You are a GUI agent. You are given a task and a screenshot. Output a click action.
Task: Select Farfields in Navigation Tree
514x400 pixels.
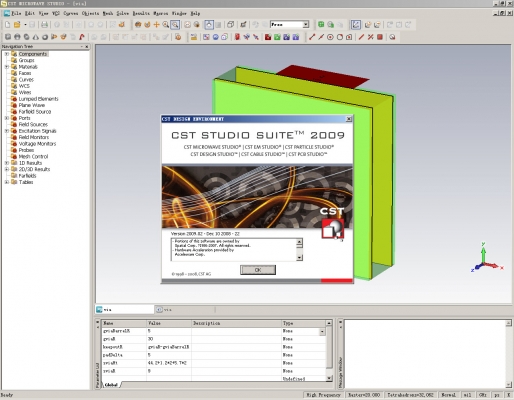(x=27, y=176)
